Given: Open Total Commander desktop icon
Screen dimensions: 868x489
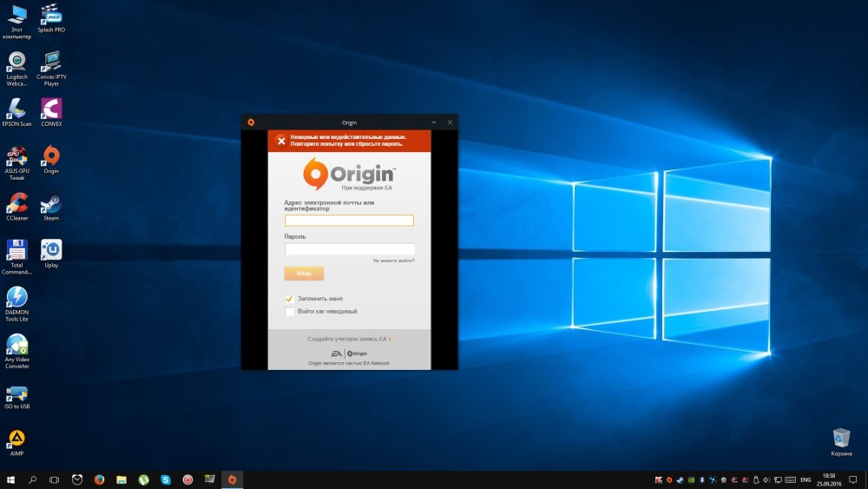Looking at the screenshot, I should tap(16, 257).
